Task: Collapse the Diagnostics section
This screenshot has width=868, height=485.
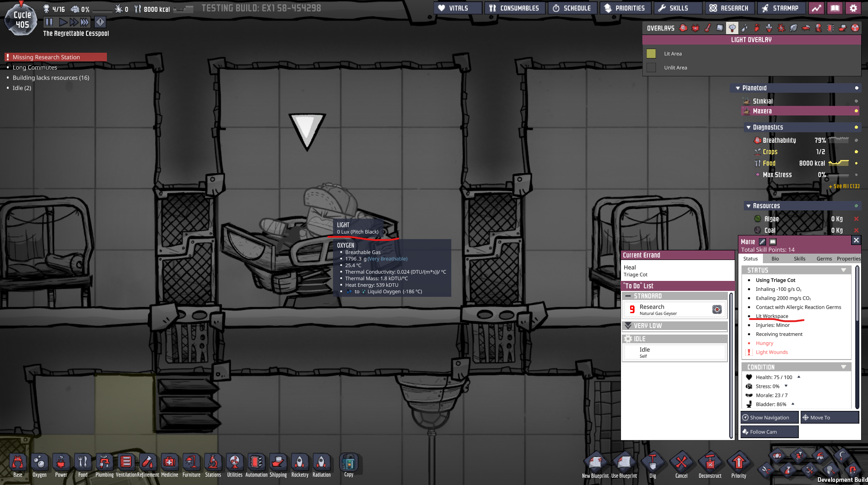Action: (748, 128)
